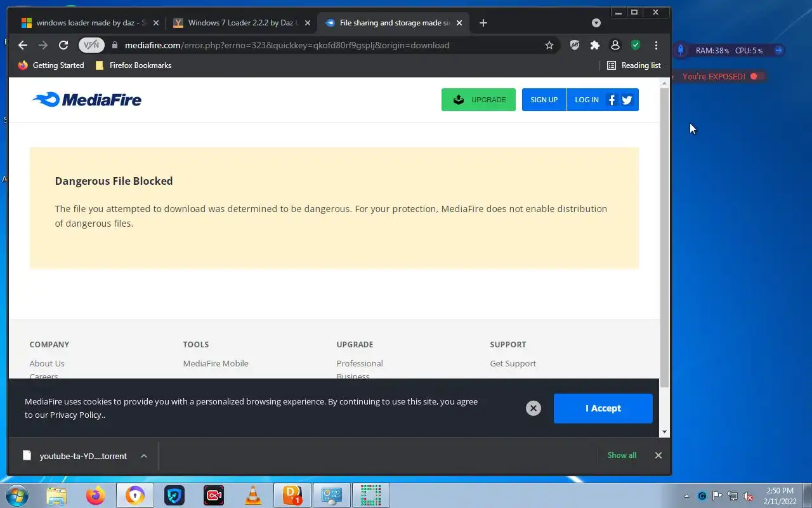Open the MediaFire Mobile link
Screen dimensions: 812x508
coord(216,363)
